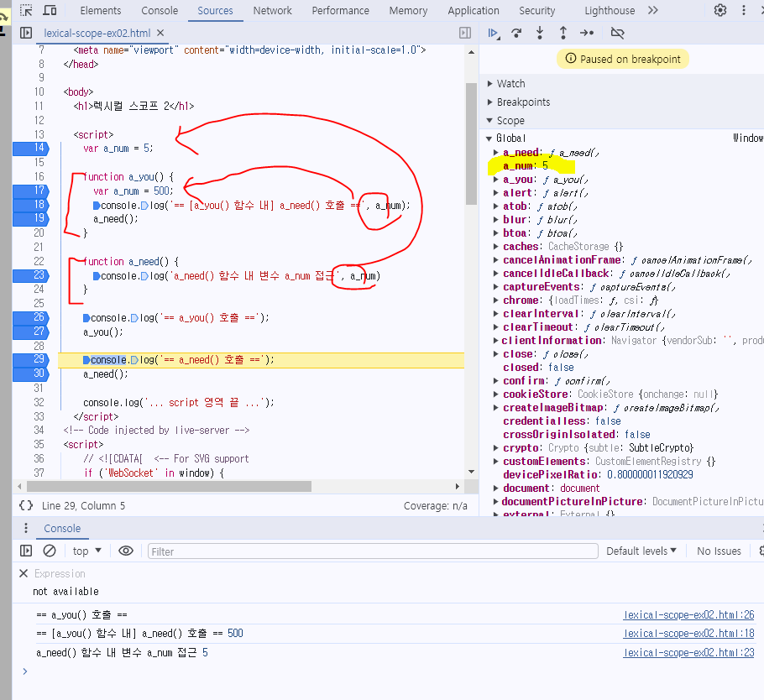Expand the document entry in scope
The image size is (764, 700).
click(x=495, y=488)
